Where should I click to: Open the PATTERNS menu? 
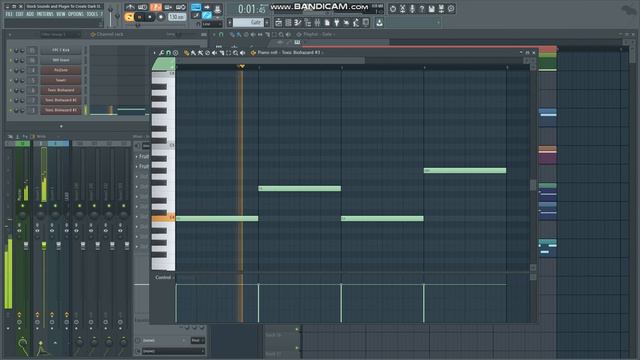tap(45, 14)
